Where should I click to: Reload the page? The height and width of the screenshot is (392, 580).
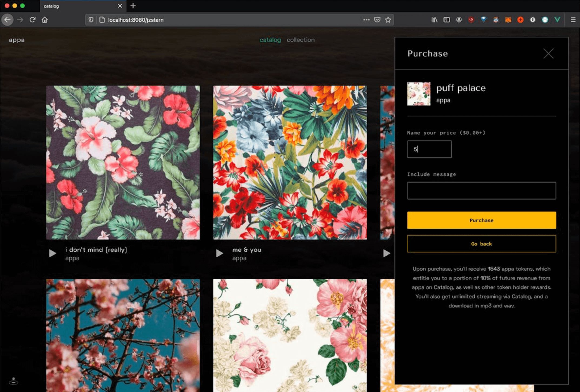coord(32,20)
